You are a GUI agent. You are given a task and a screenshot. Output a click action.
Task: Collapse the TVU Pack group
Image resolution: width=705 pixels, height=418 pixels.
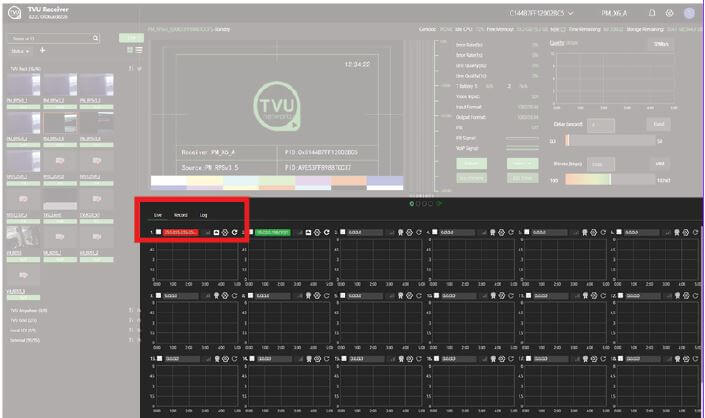[x=139, y=69]
